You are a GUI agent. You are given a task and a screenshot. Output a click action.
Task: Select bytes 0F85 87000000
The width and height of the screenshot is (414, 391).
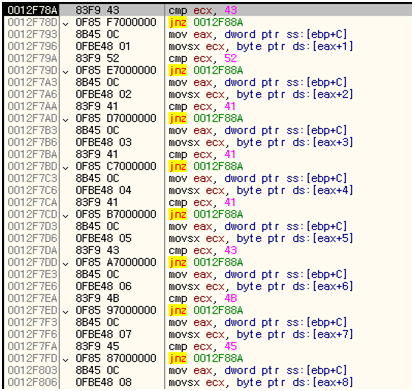[x=116, y=358]
